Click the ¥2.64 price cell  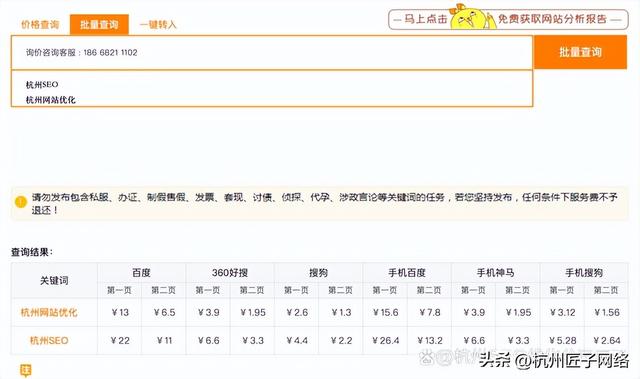607,340
